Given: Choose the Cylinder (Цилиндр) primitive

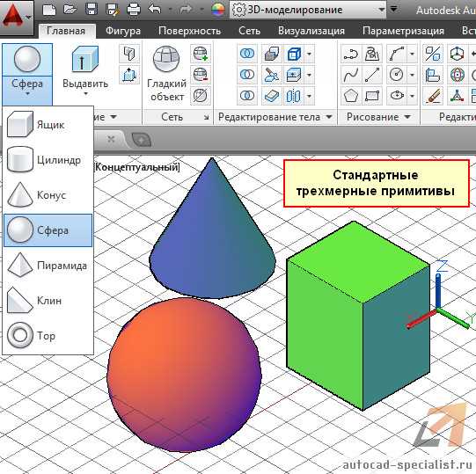Looking at the screenshot, I should (48, 160).
